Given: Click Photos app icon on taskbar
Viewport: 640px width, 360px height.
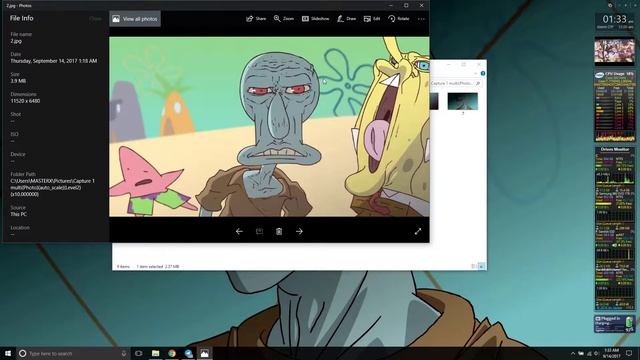Looking at the screenshot, I should (204, 353).
